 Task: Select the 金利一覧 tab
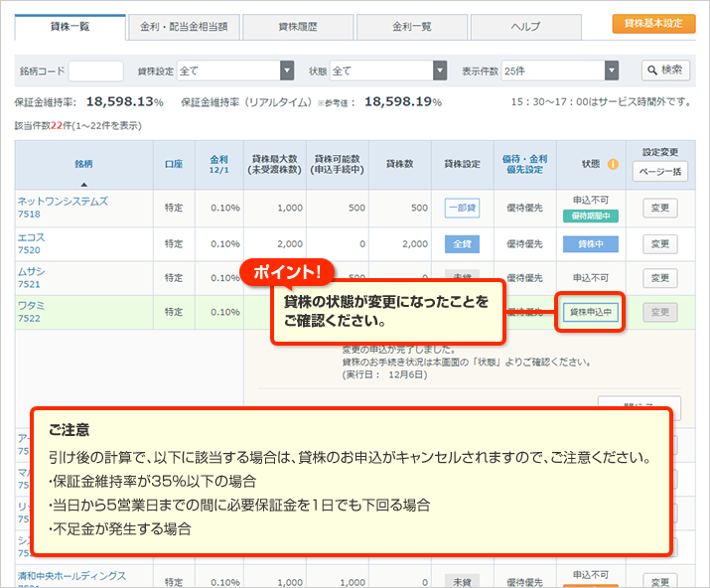tap(411, 26)
